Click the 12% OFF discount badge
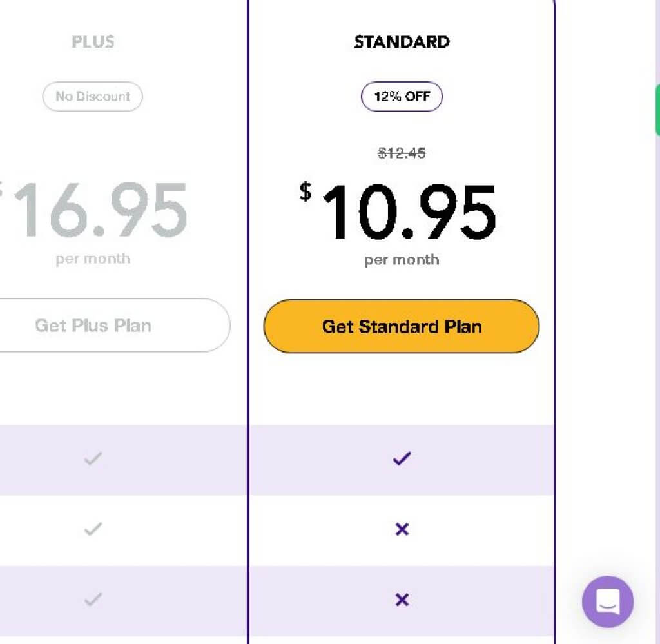Screen dimensions: 660x644 click(402, 97)
